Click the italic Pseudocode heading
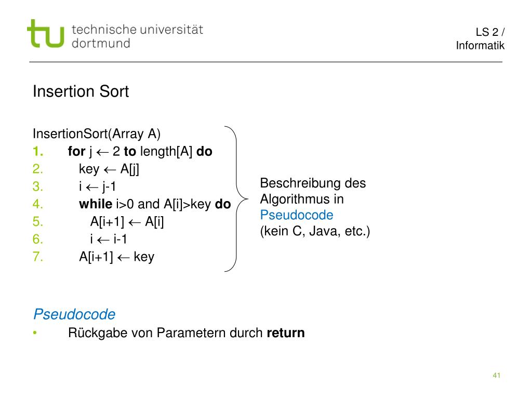This screenshot has height=399, width=532. 74,314
